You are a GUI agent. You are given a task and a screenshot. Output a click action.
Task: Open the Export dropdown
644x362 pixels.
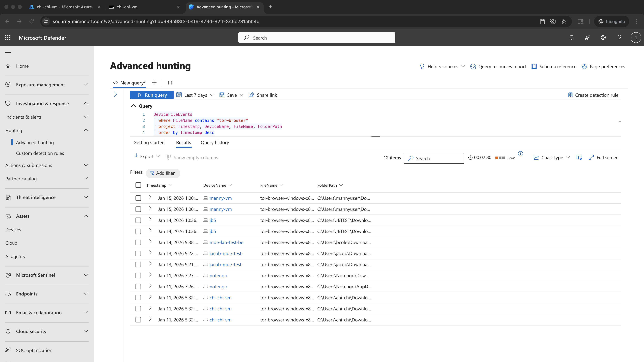pyautogui.click(x=147, y=156)
